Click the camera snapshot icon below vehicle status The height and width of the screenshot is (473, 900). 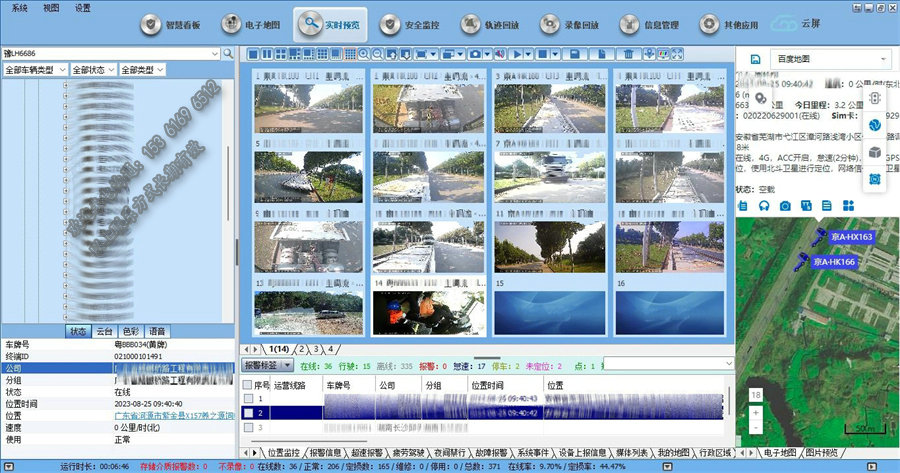point(785,205)
